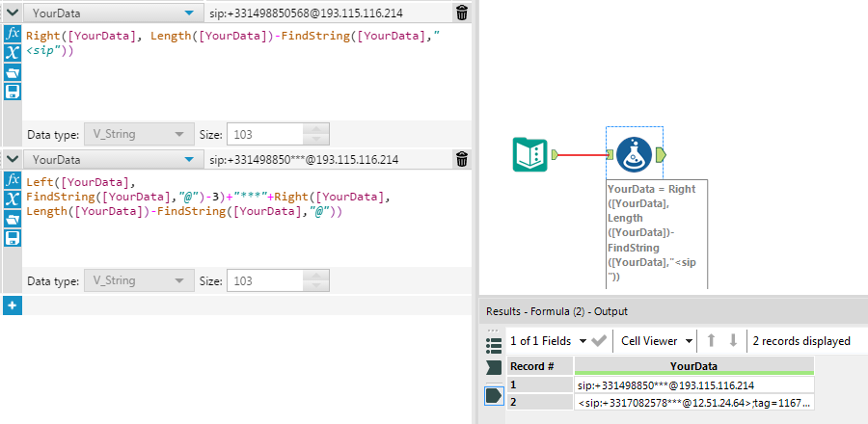Select the Formula tool on canvas
868x424 pixels.
tap(634, 155)
